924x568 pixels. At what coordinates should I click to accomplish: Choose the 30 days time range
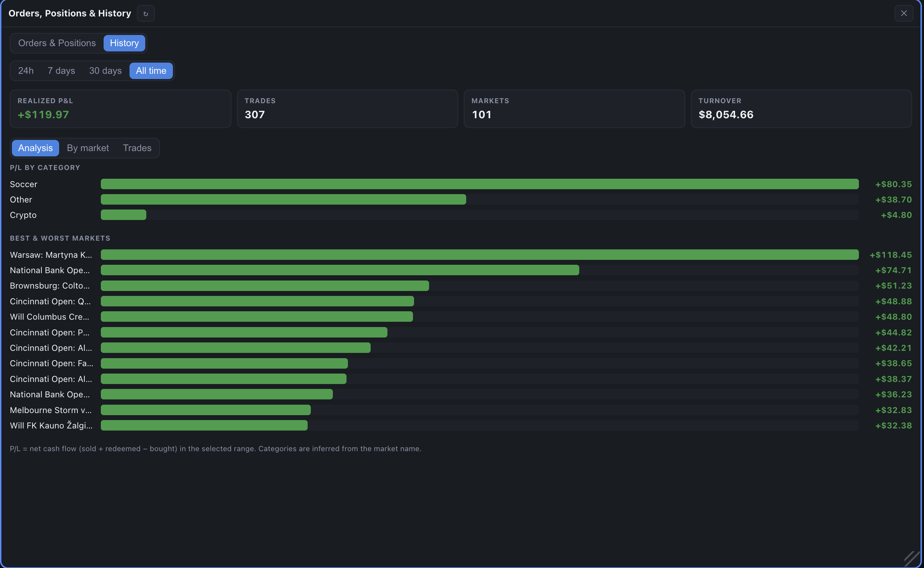click(105, 71)
